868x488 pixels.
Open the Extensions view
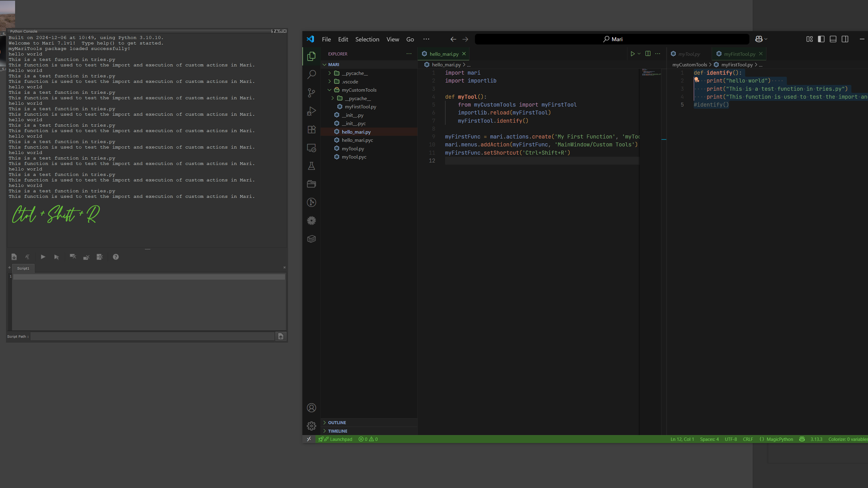coord(311,129)
